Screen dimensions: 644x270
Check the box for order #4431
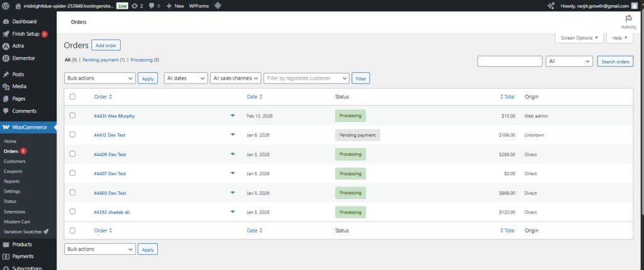pyautogui.click(x=72, y=116)
